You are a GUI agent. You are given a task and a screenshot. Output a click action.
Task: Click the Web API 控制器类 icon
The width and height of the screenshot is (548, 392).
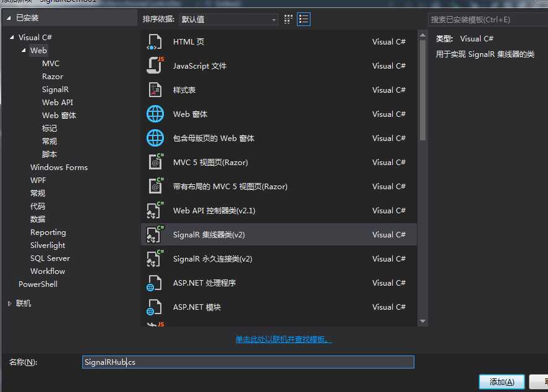click(155, 210)
